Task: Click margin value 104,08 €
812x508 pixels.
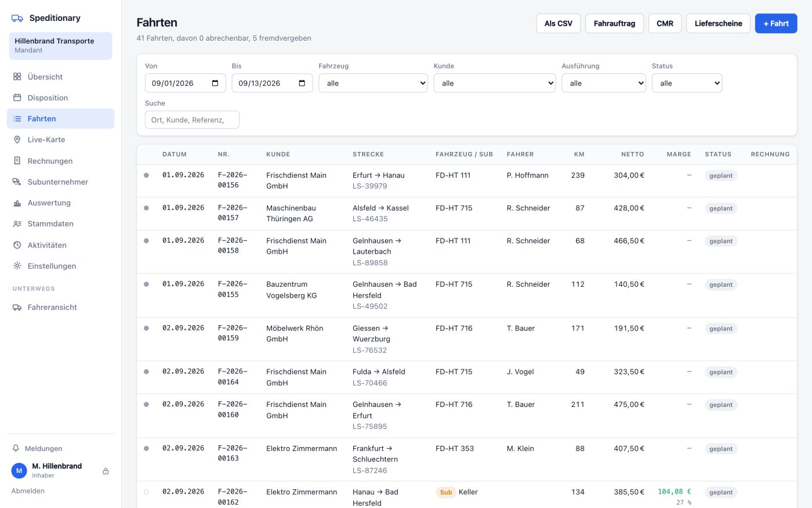Action: pyautogui.click(x=674, y=492)
